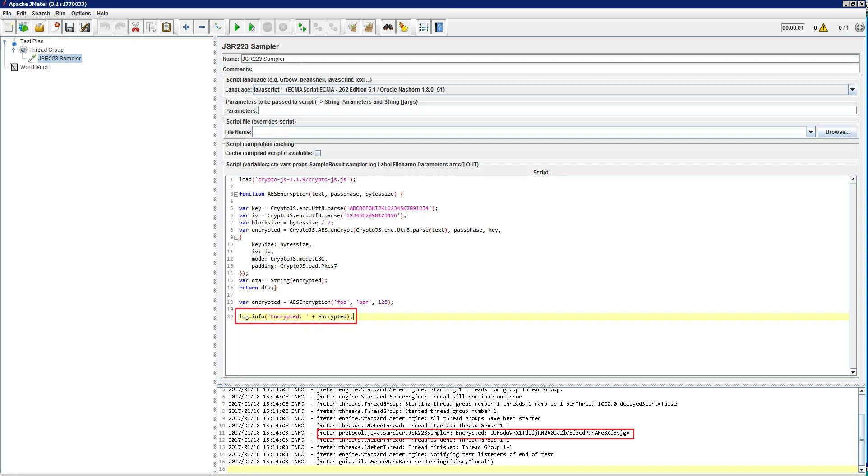This screenshot has height=476, width=868.
Task: Open the Help menu
Action: click(x=102, y=14)
